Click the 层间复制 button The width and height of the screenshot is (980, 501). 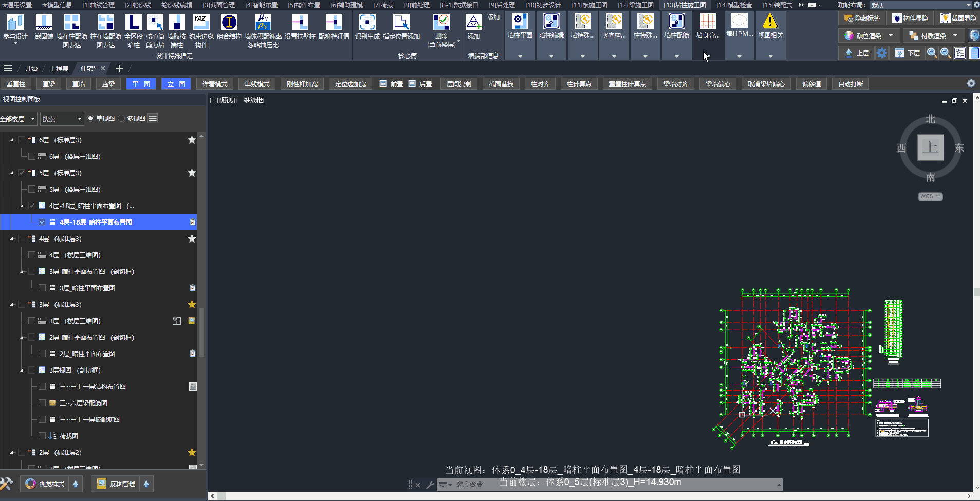[458, 84]
